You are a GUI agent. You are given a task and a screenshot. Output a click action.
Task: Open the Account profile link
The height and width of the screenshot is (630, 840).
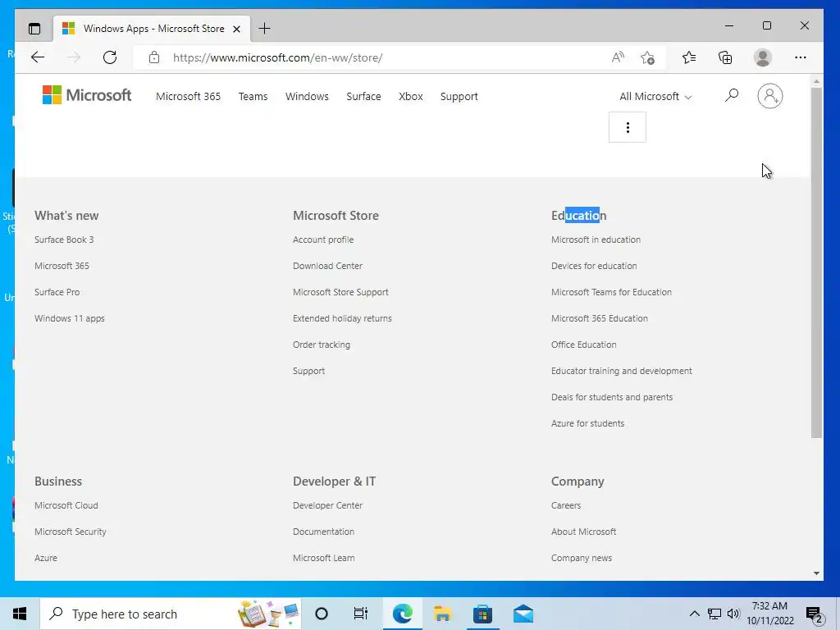pyautogui.click(x=323, y=240)
